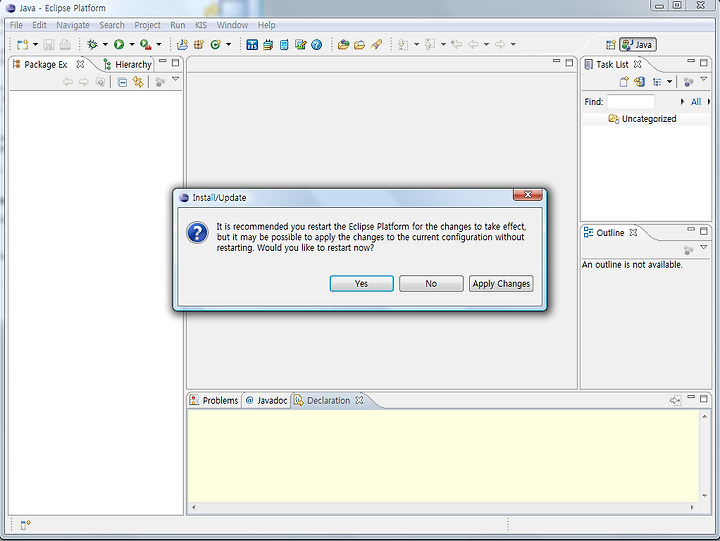Image resolution: width=720 pixels, height=541 pixels.
Task: Click the Open Perspective icon
Action: tap(611, 45)
